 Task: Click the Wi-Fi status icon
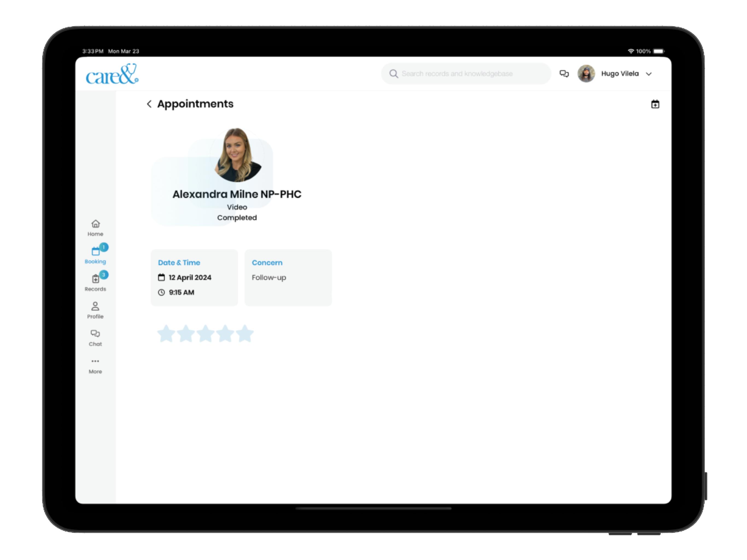631,51
